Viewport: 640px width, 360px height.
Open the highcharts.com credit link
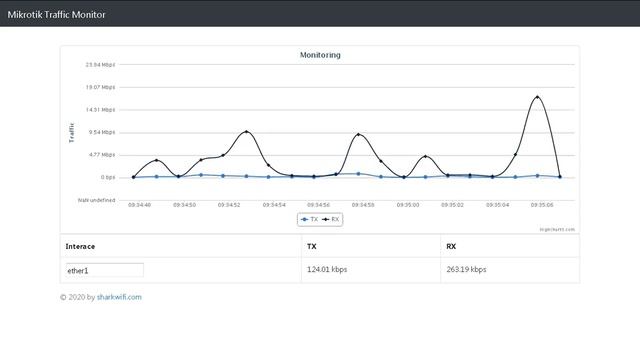tap(557, 229)
